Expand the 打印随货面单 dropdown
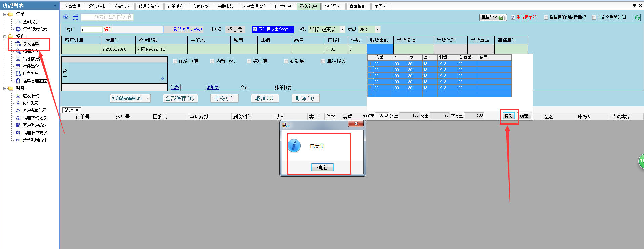644x249 pixels. 148,98
